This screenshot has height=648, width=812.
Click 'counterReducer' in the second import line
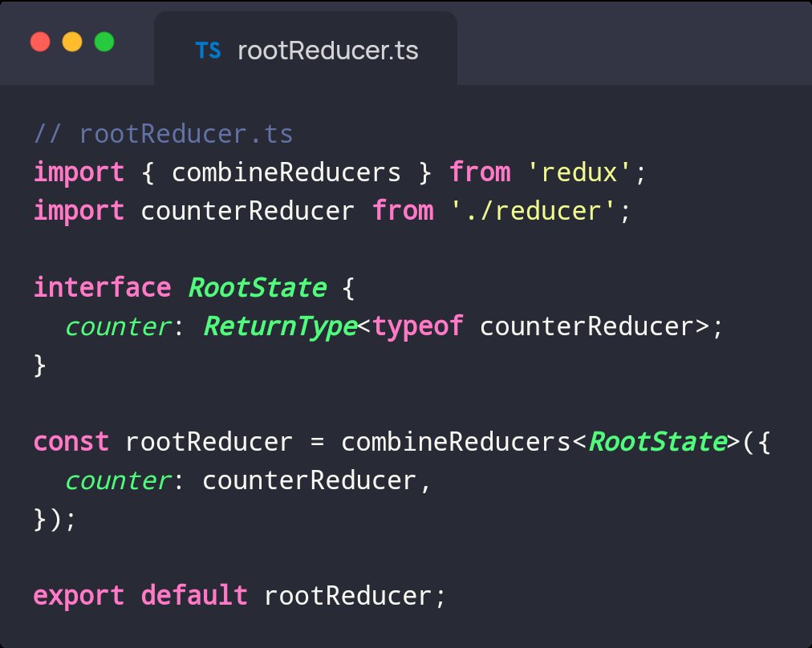tap(248, 211)
